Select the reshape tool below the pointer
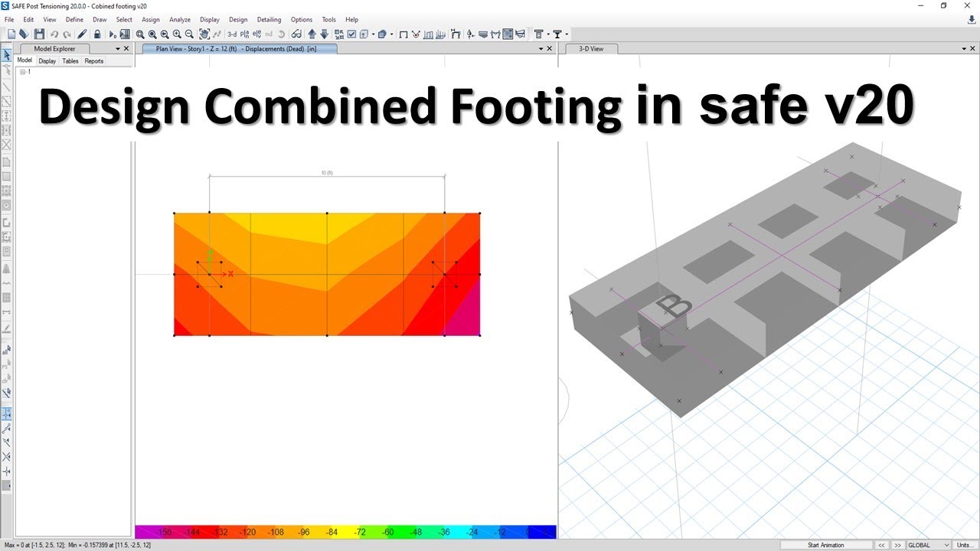Viewport: 980px width, 551px height. (x=7, y=70)
